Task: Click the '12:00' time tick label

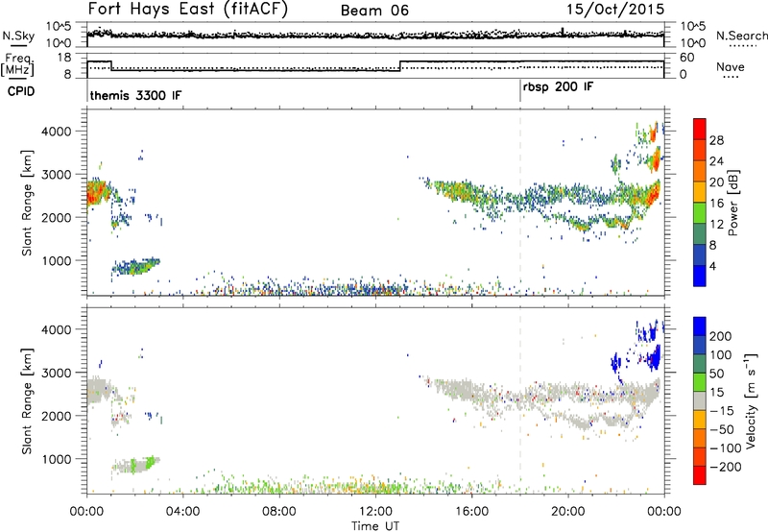Action: [375, 512]
